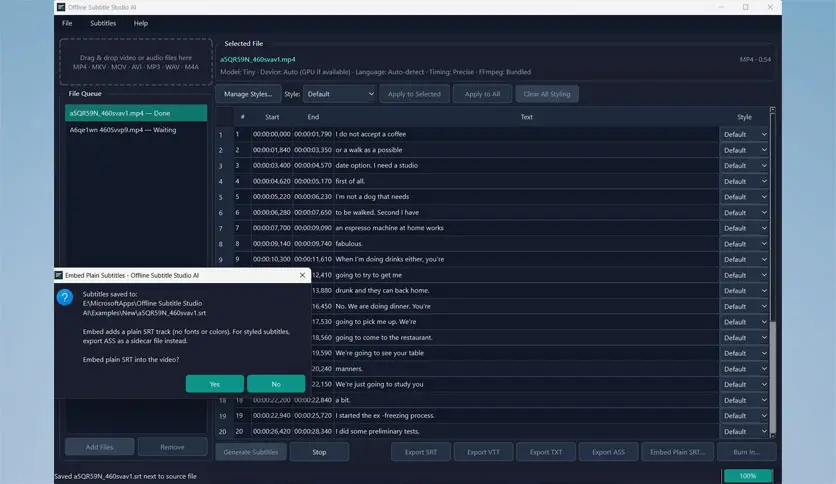Viewport: 836px width, 484px height.
Task: Click the Burn In button
Action: [746, 452]
